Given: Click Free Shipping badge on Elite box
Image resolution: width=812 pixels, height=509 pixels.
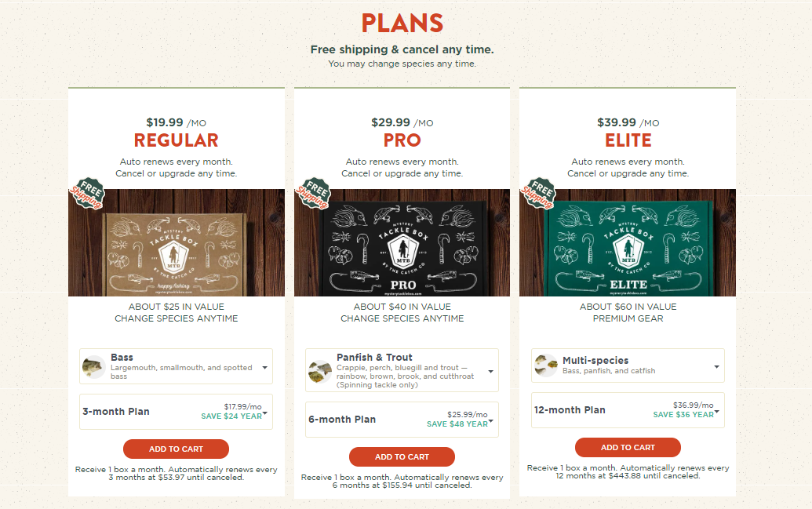Looking at the screenshot, I should [x=538, y=193].
